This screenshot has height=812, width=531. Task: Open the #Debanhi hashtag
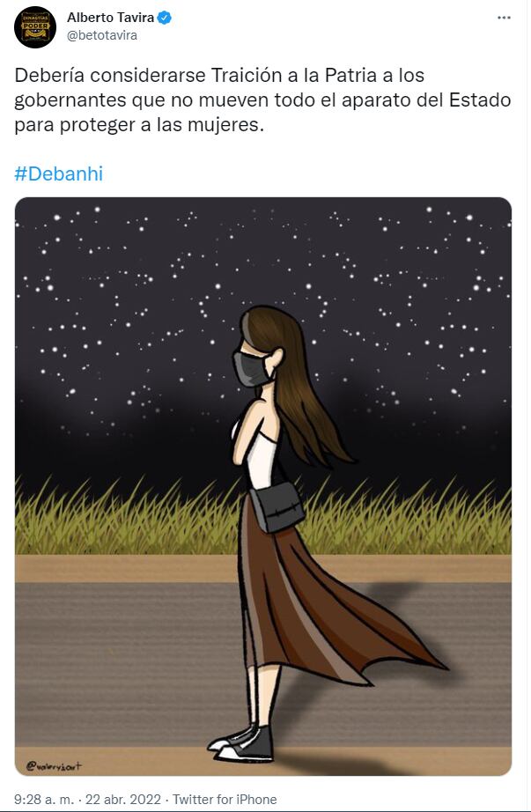click(x=58, y=173)
